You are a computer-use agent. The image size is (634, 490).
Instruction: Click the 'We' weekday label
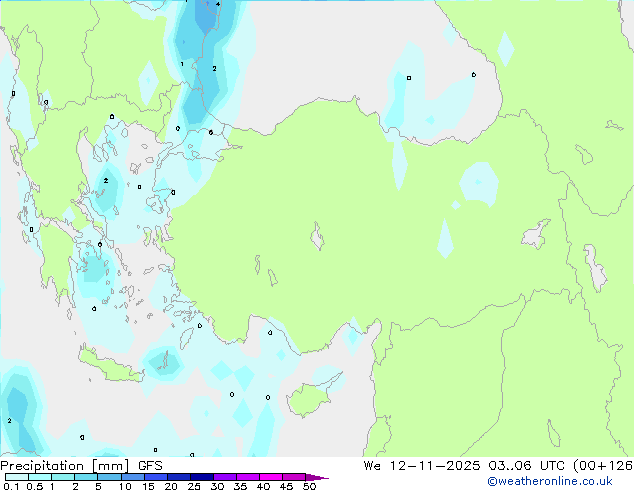pyautogui.click(x=372, y=466)
